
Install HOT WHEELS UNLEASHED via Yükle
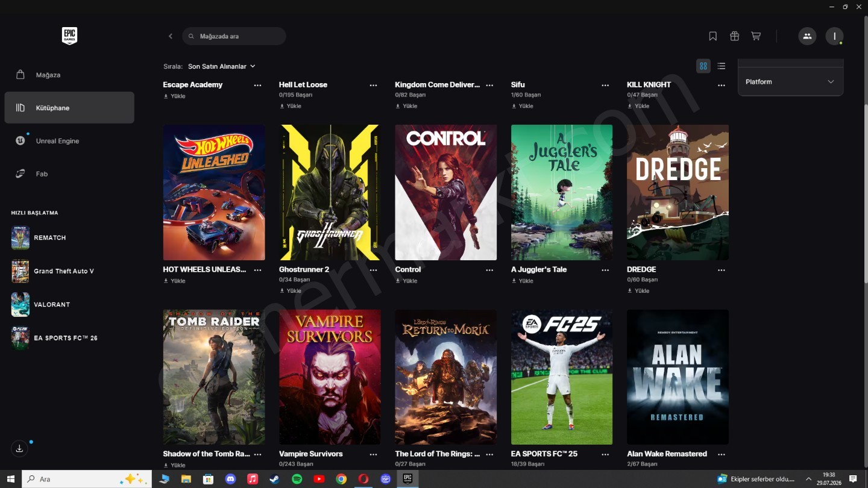175,281
